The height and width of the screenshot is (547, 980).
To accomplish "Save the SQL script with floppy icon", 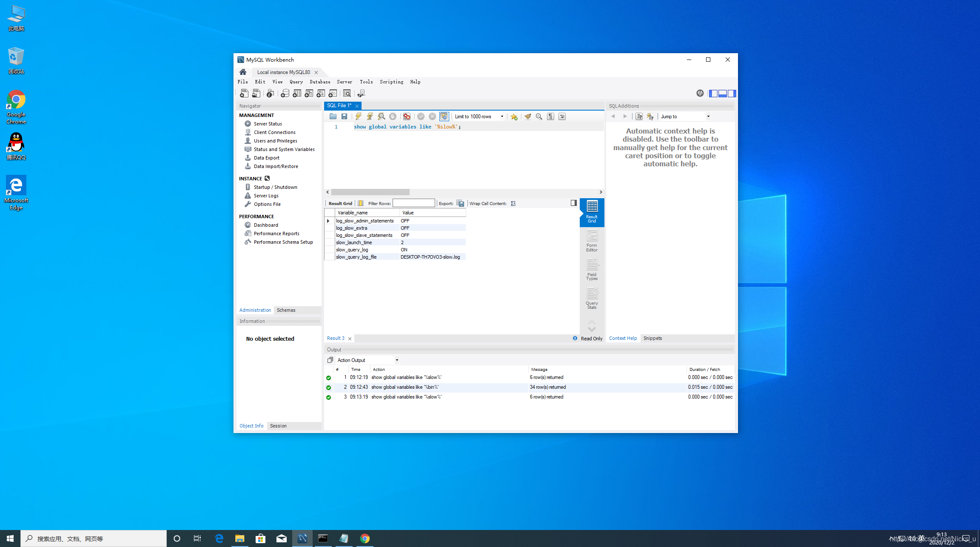I will [345, 116].
